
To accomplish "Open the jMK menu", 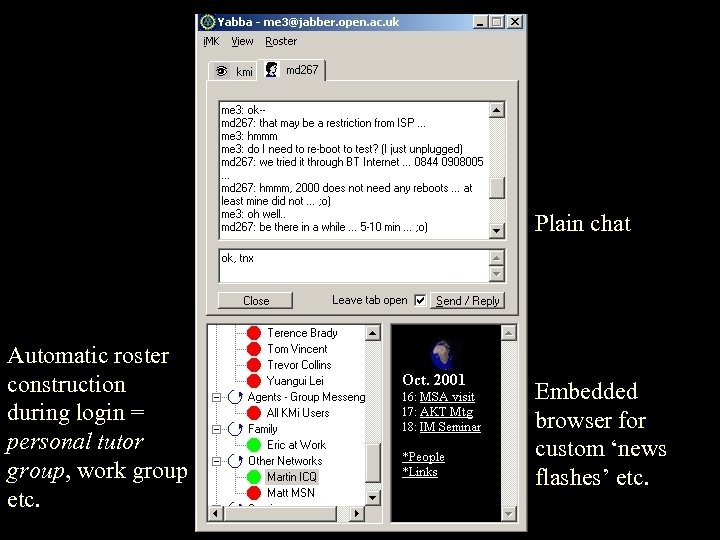I will click(x=211, y=41).
